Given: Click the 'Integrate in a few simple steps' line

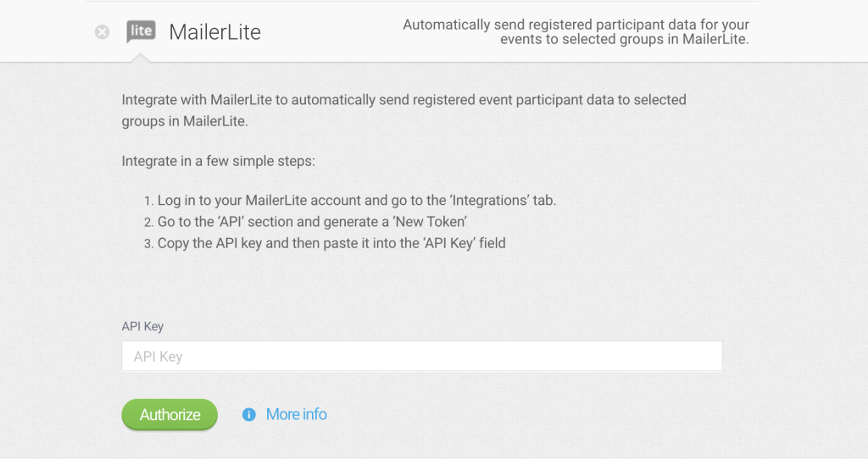Looking at the screenshot, I should point(219,161).
